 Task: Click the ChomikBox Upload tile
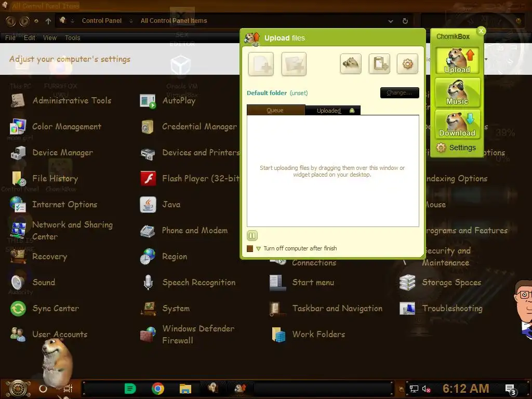coord(457,61)
